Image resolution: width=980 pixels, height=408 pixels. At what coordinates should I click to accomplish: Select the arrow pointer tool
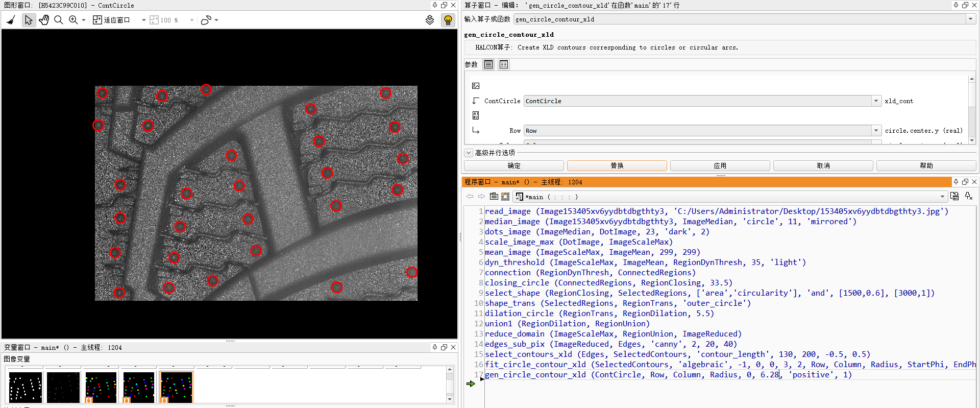[x=29, y=20]
